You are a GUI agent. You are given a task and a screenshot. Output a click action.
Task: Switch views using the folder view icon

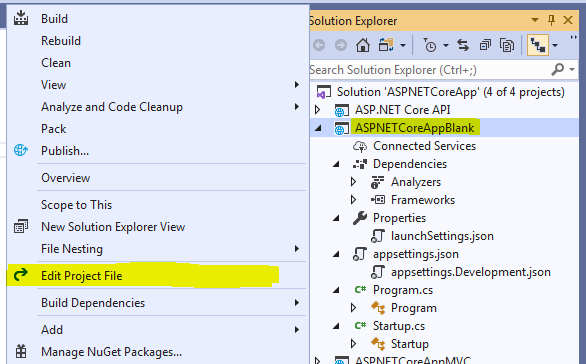click(x=386, y=45)
